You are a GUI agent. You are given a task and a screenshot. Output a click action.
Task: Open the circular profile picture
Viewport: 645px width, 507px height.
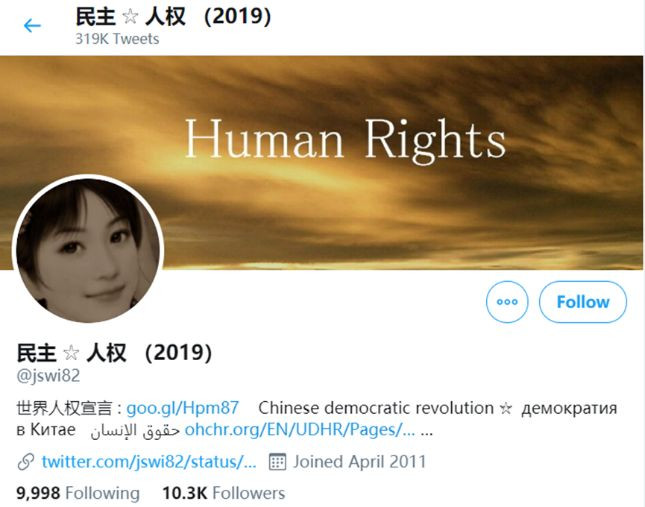point(88,250)
